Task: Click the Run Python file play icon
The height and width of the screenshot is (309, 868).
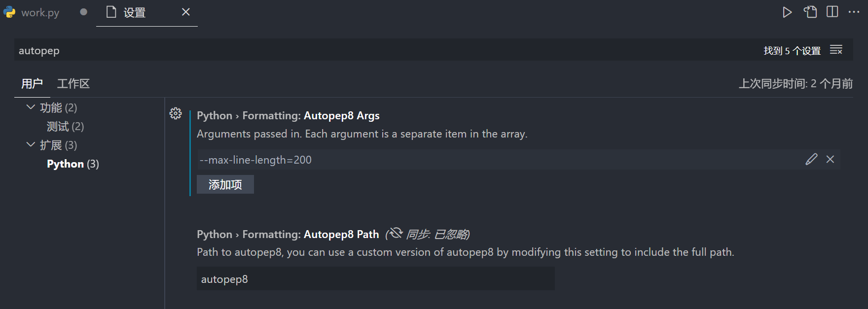Action: 787,12
